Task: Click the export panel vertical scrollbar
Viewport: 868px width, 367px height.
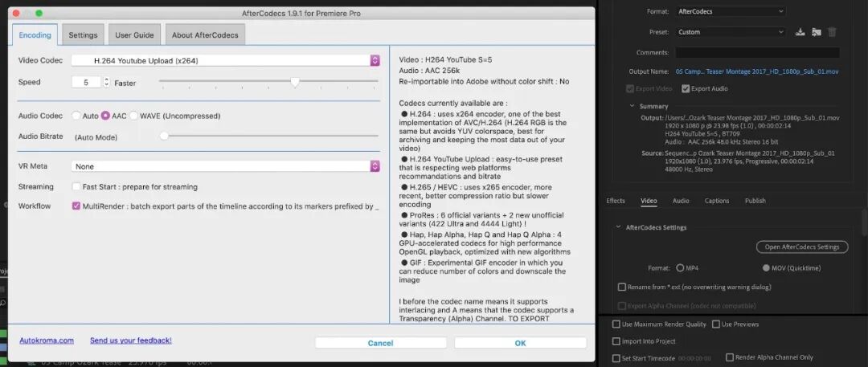Action: (x=864, y=221)
